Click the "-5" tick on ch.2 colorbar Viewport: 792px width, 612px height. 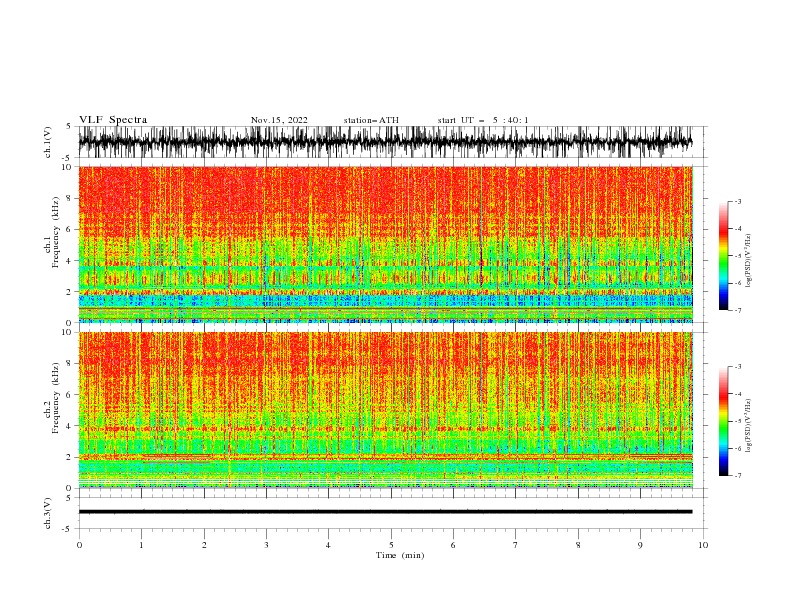[737, 421]
